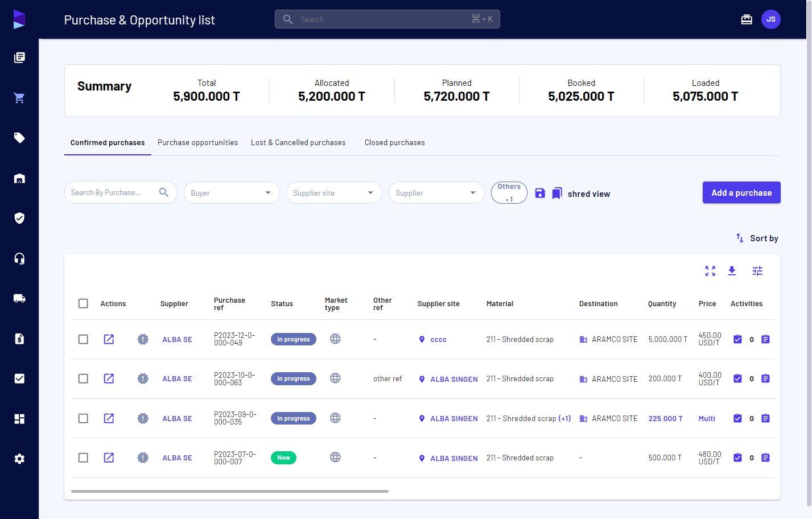The width and height of the screenshot is (812, 519).
Task: Open the Multi price link
Action: click(707, 418)
